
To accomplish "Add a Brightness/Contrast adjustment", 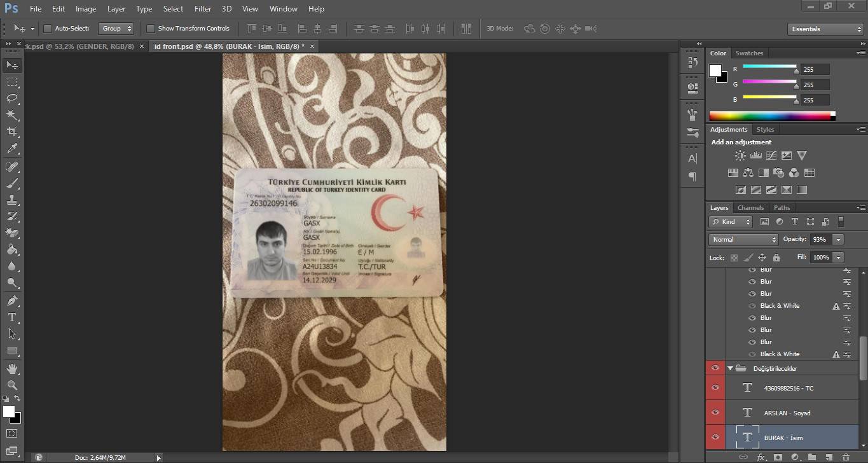I will 740,155.
